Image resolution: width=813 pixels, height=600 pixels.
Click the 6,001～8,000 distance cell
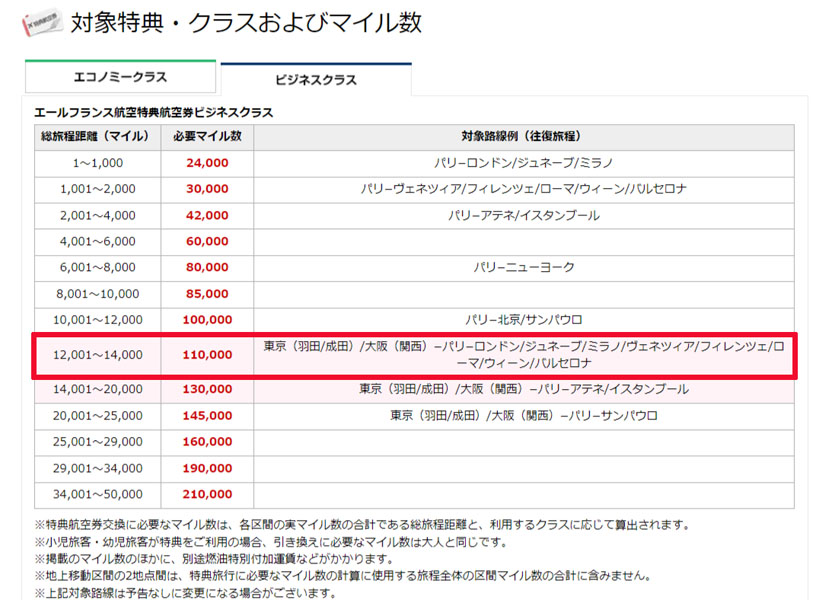(97, 268)
